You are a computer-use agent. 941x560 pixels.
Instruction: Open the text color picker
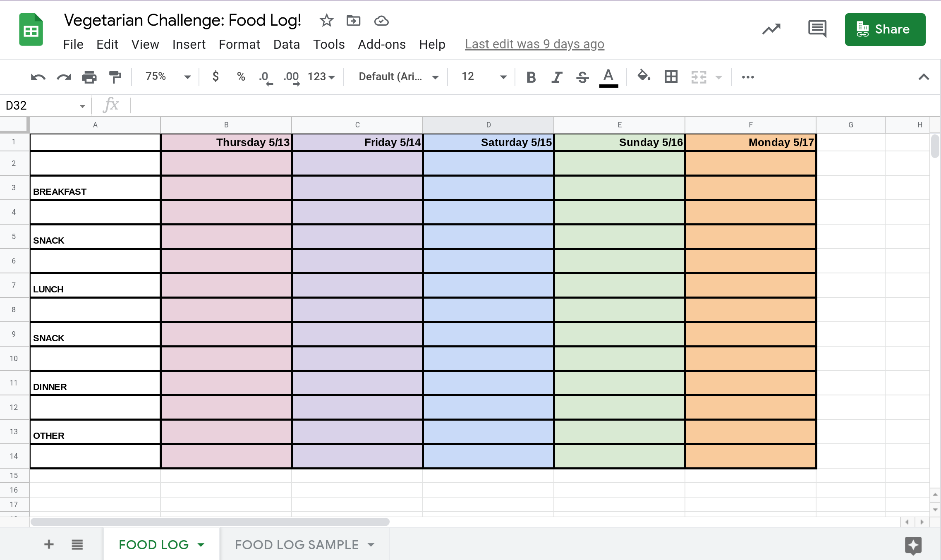[x=608, y=77]
